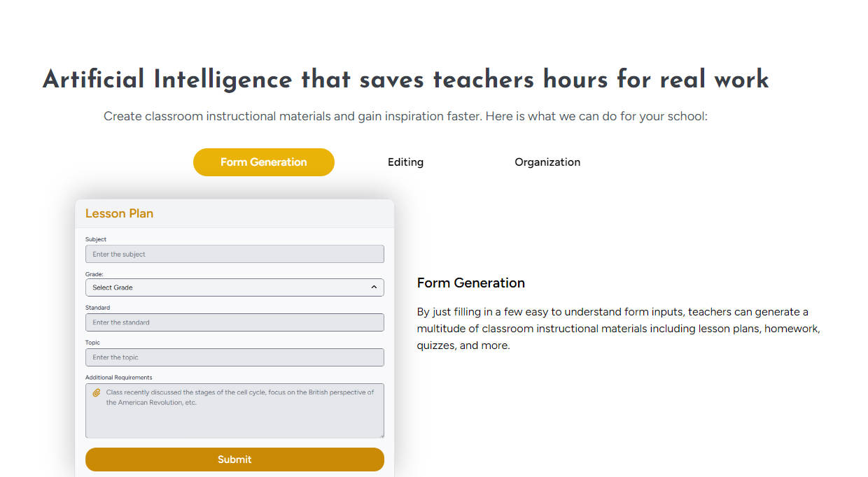Expand the Grade dropdown chevron arrow
This screenshot has height=477, width=868.
pos(374,287)
